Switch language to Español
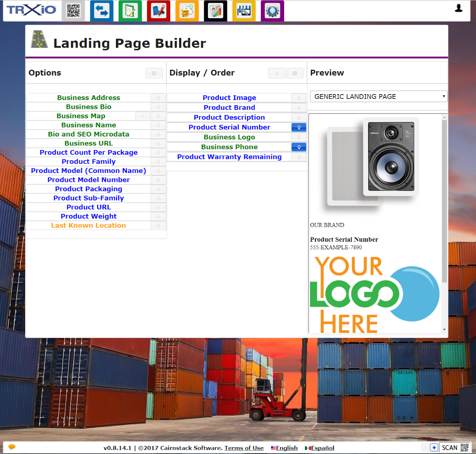 tap(321, 448)
